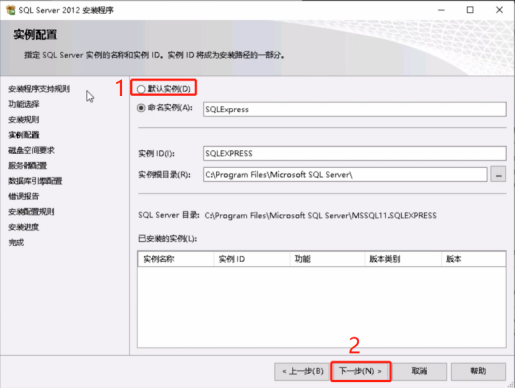Click the 安装规则 step in sidebar

pyautogui.click(x=24, y=119)
